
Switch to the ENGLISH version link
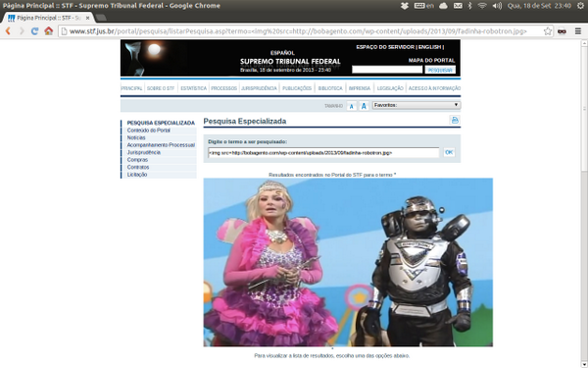coord(429,47)
